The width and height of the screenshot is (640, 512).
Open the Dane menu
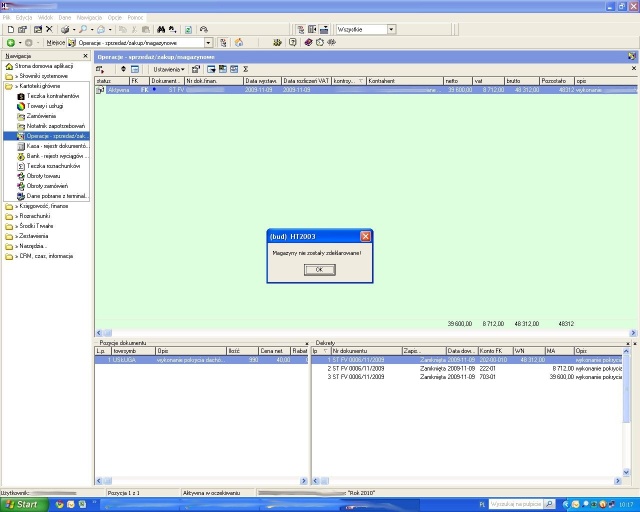point(65,18)
